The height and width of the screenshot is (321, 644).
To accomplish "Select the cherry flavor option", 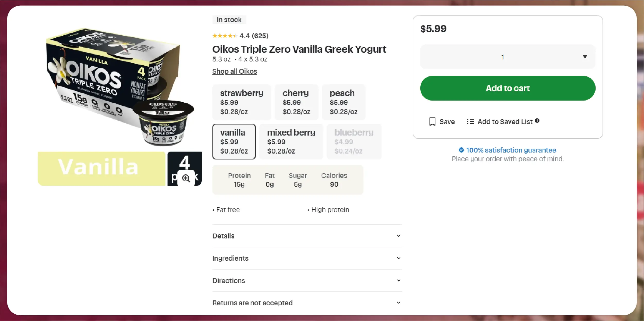I will (296, 102).
